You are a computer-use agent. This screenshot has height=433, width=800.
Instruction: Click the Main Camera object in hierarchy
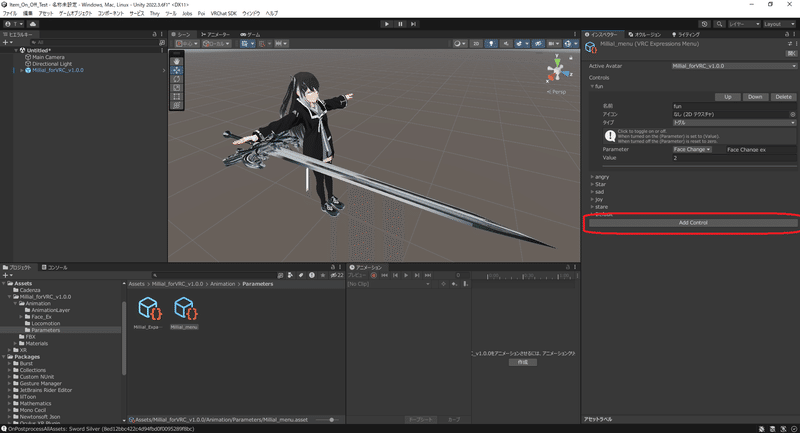[48, 57]
